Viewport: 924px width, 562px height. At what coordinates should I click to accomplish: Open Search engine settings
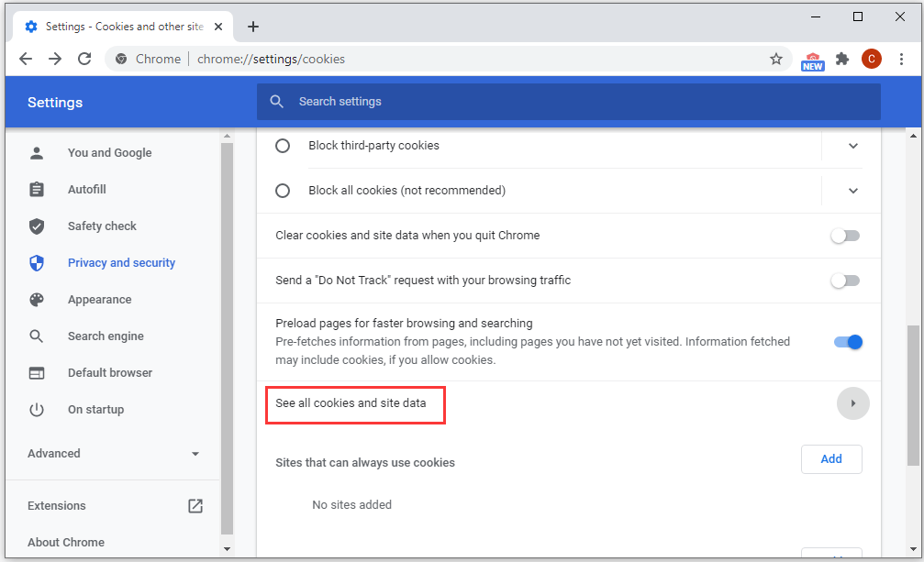pyautogui.click(x=106, y=336)
